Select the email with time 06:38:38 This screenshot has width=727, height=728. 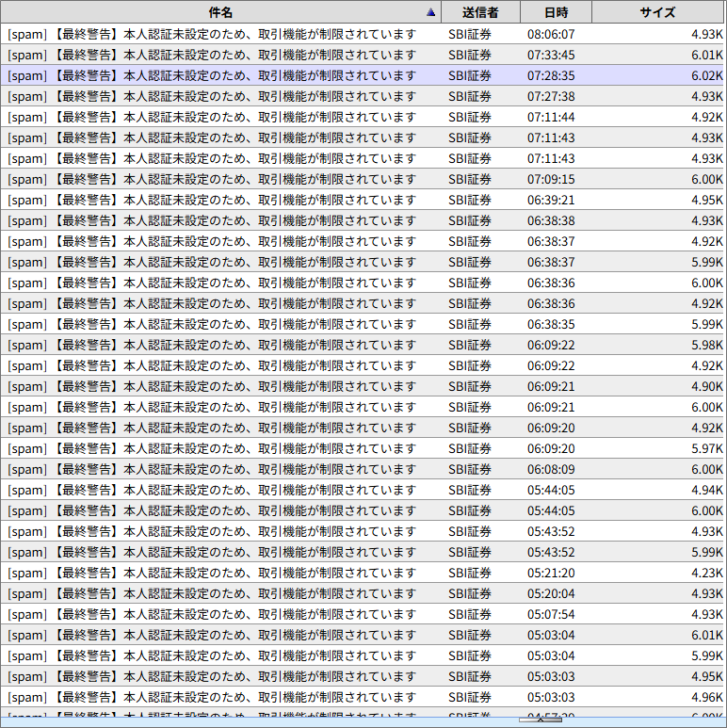click(x=363, y=220)
